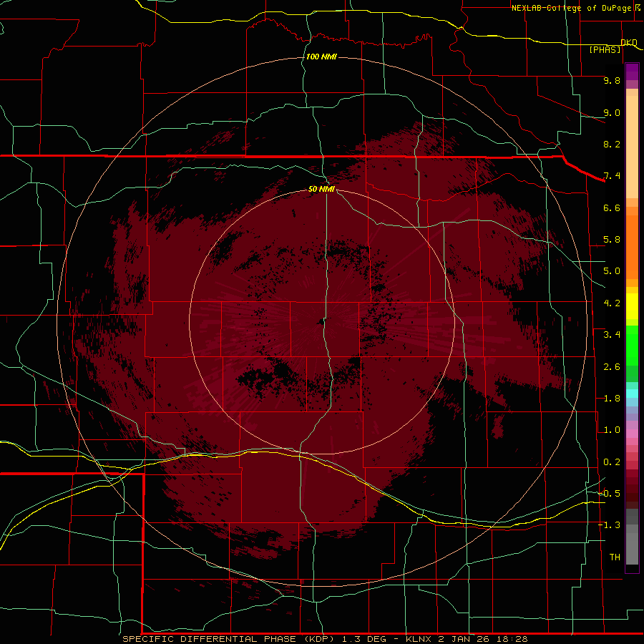Click the 3.4 color scale value
The height and width of the screenshot is (644, 644).
coord(612,335)
